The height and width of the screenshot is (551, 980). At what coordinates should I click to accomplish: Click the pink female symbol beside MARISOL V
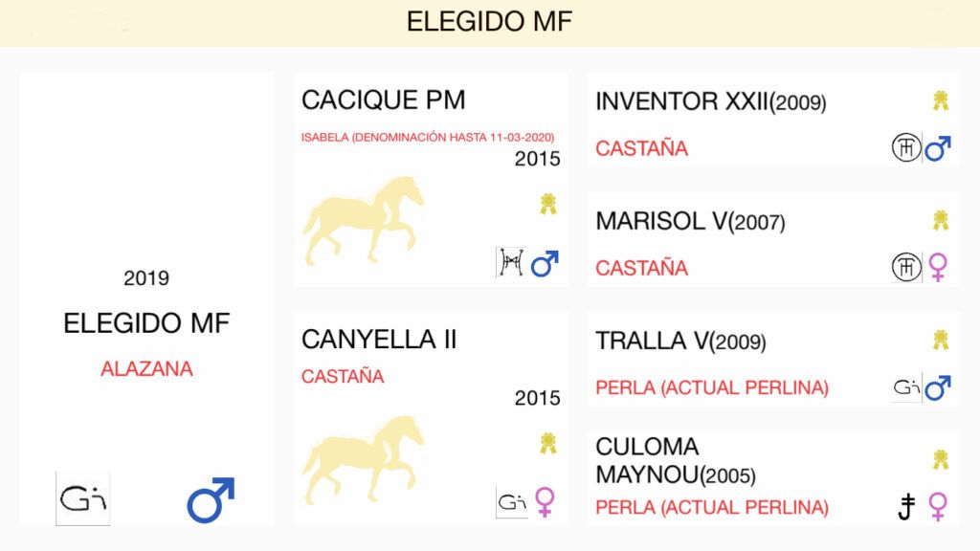coord(938,268)
